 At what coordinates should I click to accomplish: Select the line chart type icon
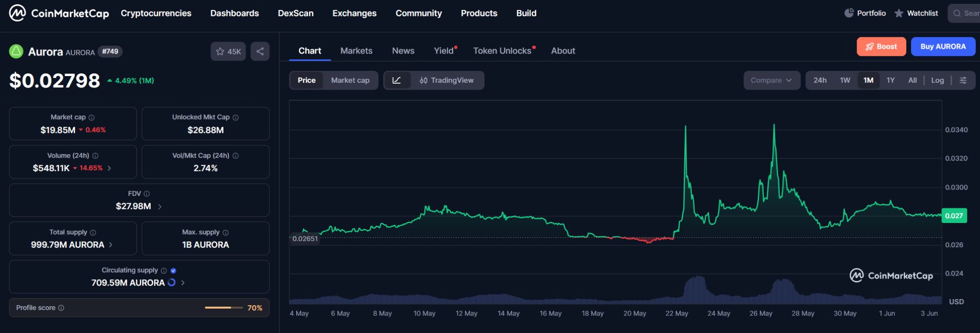pos(397,80)
